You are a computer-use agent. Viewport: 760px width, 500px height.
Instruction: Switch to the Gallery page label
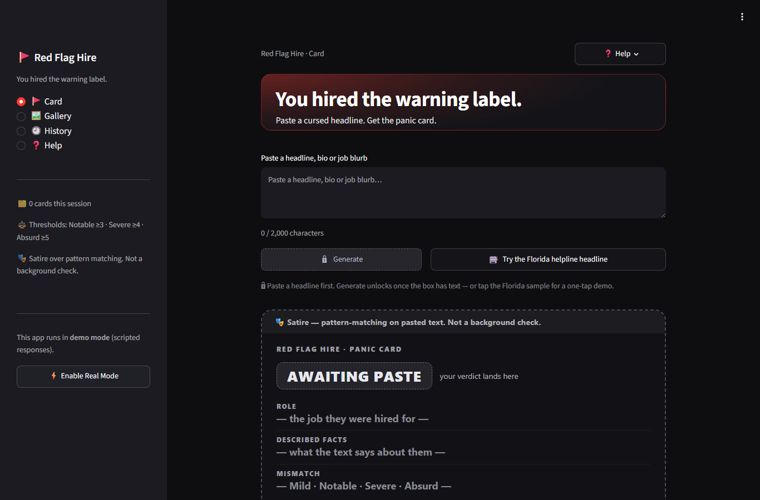tap(58, 116)
